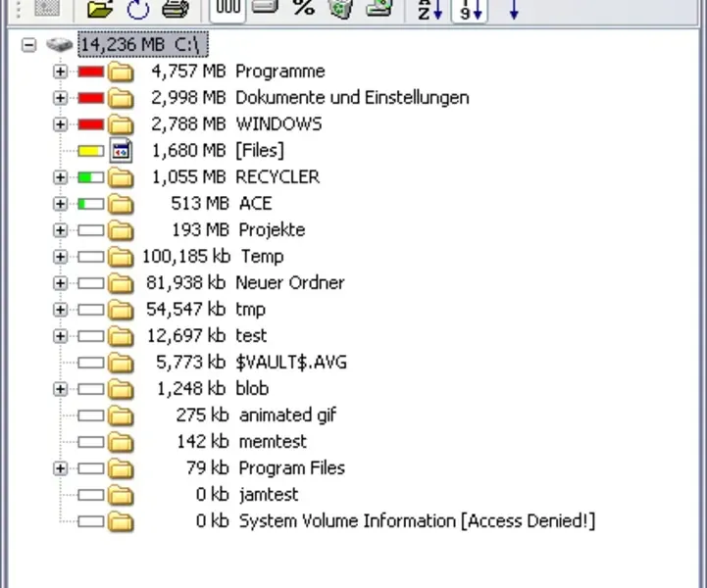Viewport: 707px width, 588px height.
Task: Click the C:\ drive icon
Action: pyautogui.click(x=60, y=45)
